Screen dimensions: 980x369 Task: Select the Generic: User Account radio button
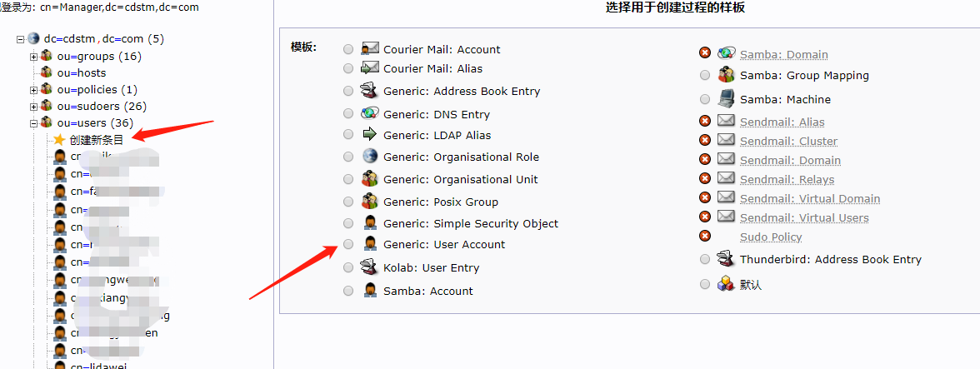pos(347,244)
